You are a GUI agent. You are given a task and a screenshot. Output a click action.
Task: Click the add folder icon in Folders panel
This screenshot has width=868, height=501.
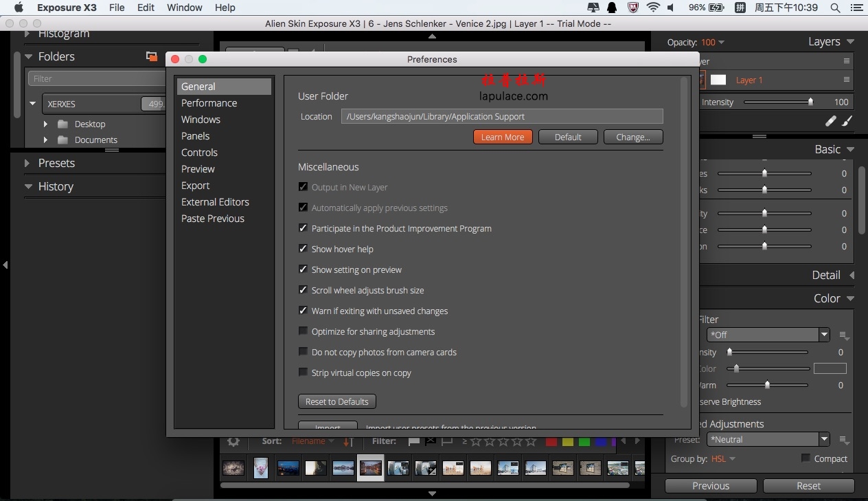tap(152, 56)
